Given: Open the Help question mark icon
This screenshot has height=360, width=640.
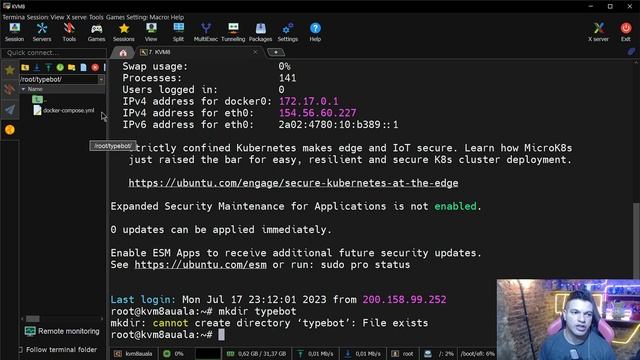Looking at the screenshot, I should tap(315, 32).
